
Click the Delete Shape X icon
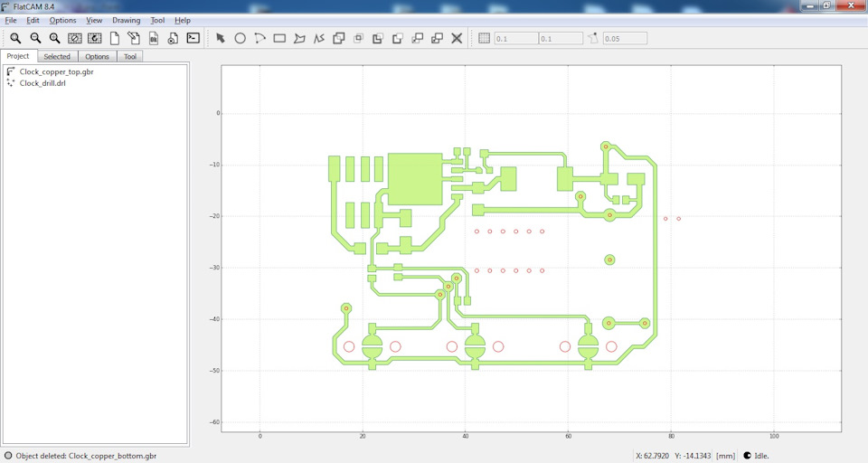click(457, 38)
